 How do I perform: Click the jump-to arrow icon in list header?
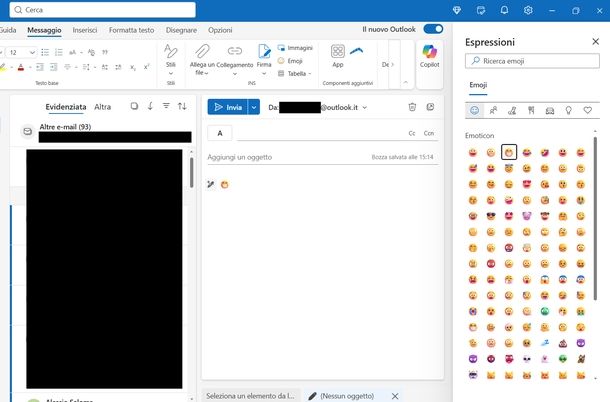pyautogui.click(x=150, y=106)
